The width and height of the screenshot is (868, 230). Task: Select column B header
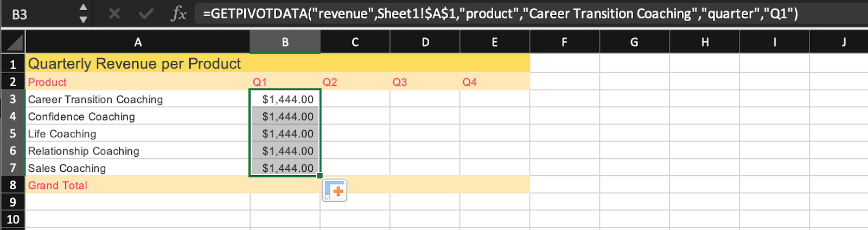pos(285,42)
